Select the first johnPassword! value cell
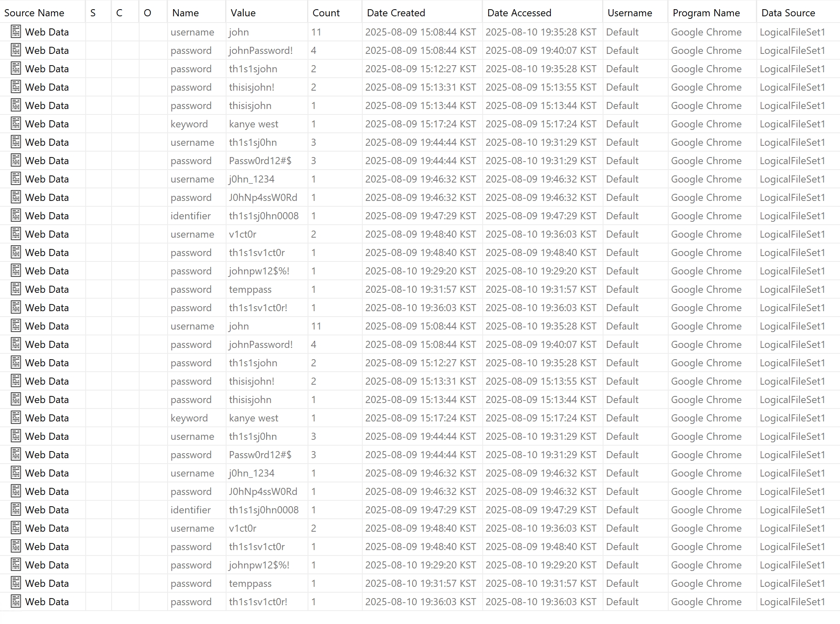Image resolution: width=840 pixels, height=624 pixels. [261, 51]
